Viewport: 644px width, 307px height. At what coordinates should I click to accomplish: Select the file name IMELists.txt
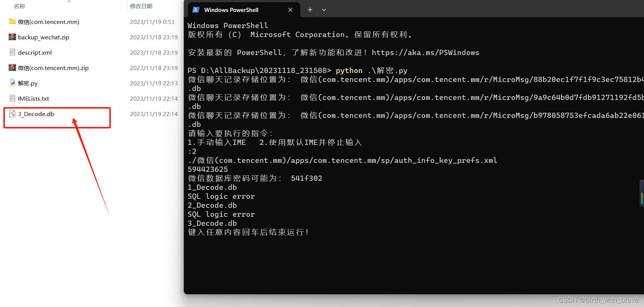33,98
